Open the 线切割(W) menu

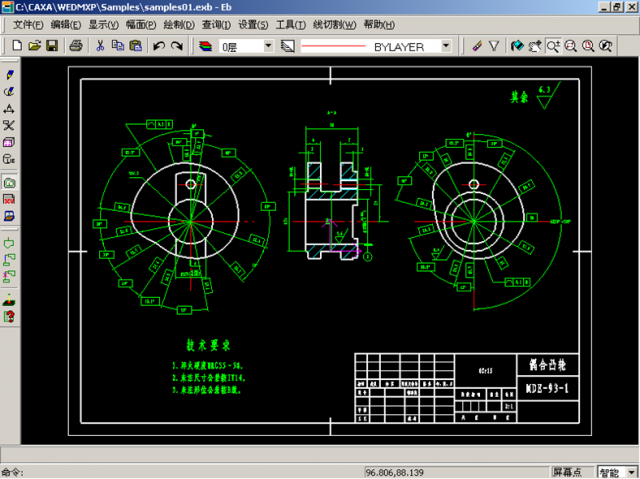coord(334,24)
